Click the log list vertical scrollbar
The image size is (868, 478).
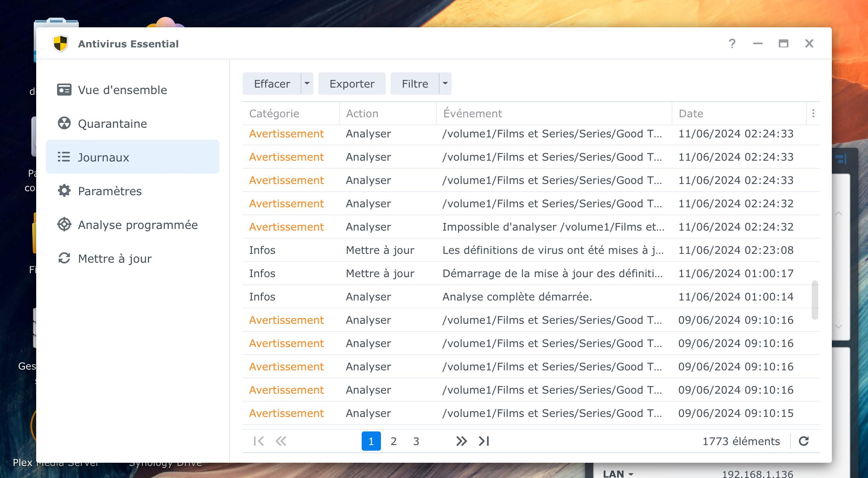coord(815,300)
